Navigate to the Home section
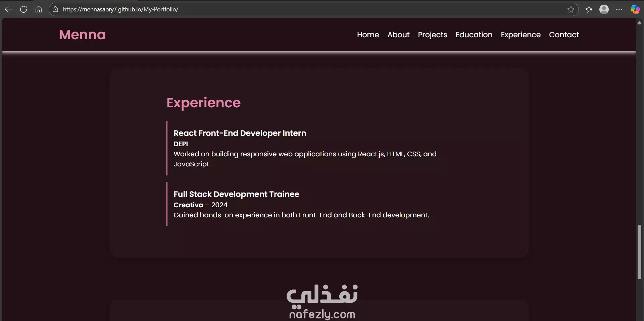This screenshot has width=644, height=321. [x=368, y=35]
